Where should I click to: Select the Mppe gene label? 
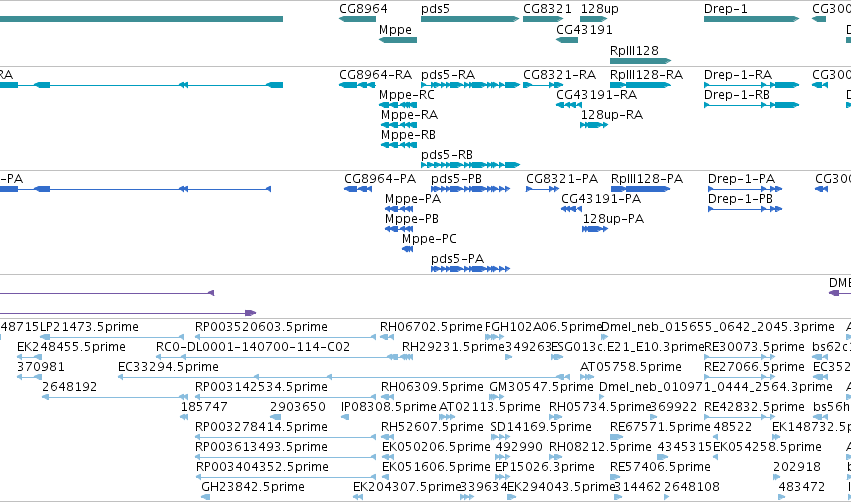pyautogui.click(x=395, y=30)
